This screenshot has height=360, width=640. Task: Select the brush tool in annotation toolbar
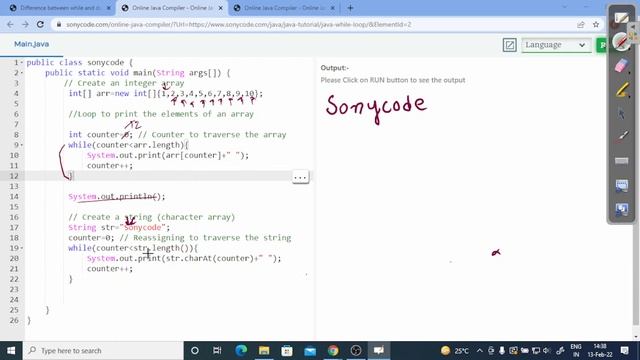621,137
